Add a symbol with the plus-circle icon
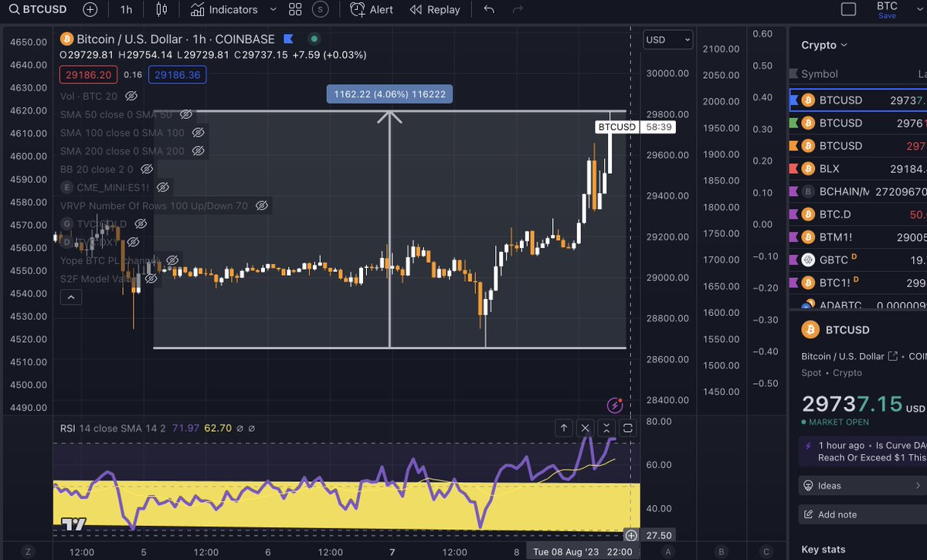The height and width of the screenshot is (560, 927). tap(90, 9)
